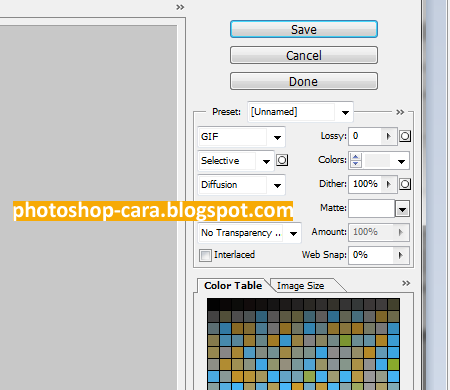The image size is (450, 390).
Task: Select the green swatch in fourth row
Action: 346,340
